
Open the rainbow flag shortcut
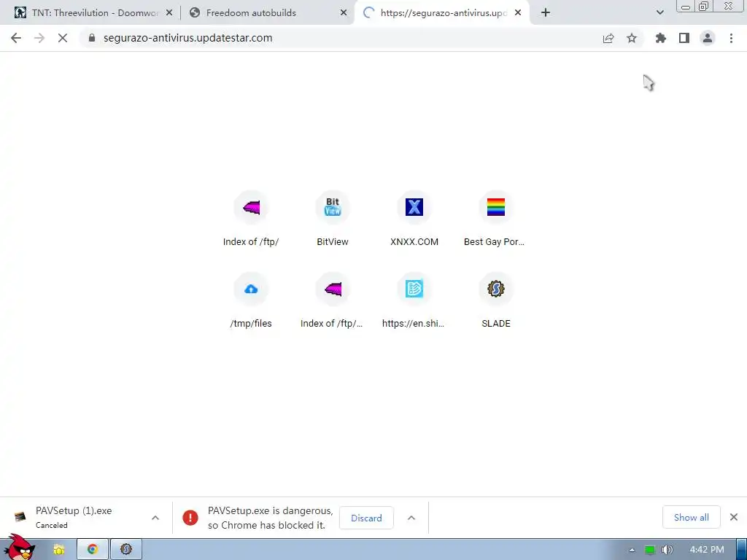coord(496,219)
